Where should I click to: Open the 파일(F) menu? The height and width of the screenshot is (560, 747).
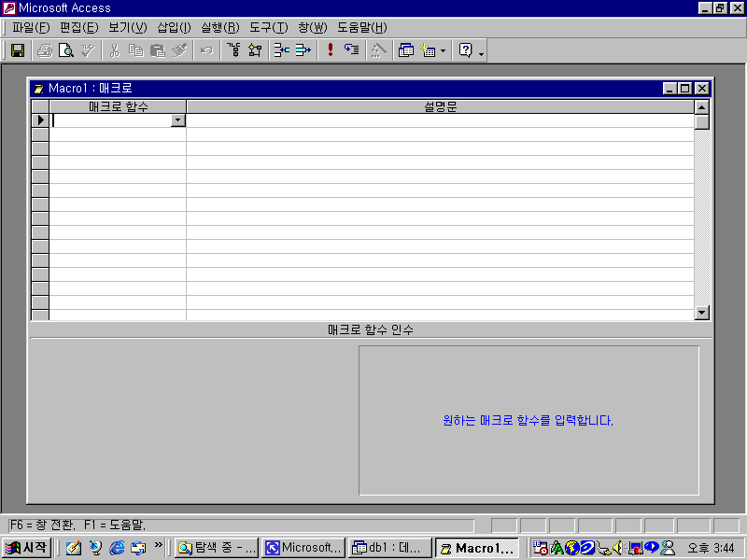pos(31,27)
